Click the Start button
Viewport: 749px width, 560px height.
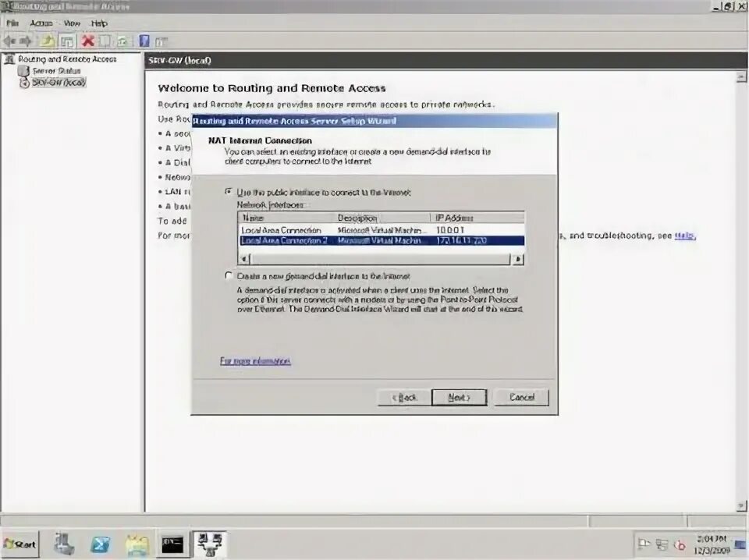point(20,544)
